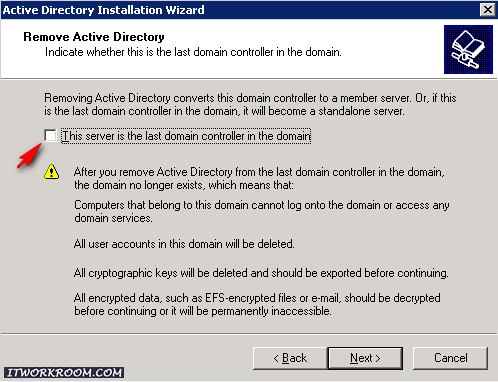Click the divider line above the Back button

249,333
